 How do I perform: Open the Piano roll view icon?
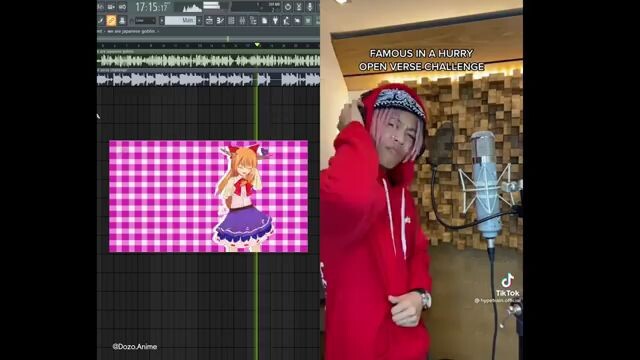pos(220,20)
